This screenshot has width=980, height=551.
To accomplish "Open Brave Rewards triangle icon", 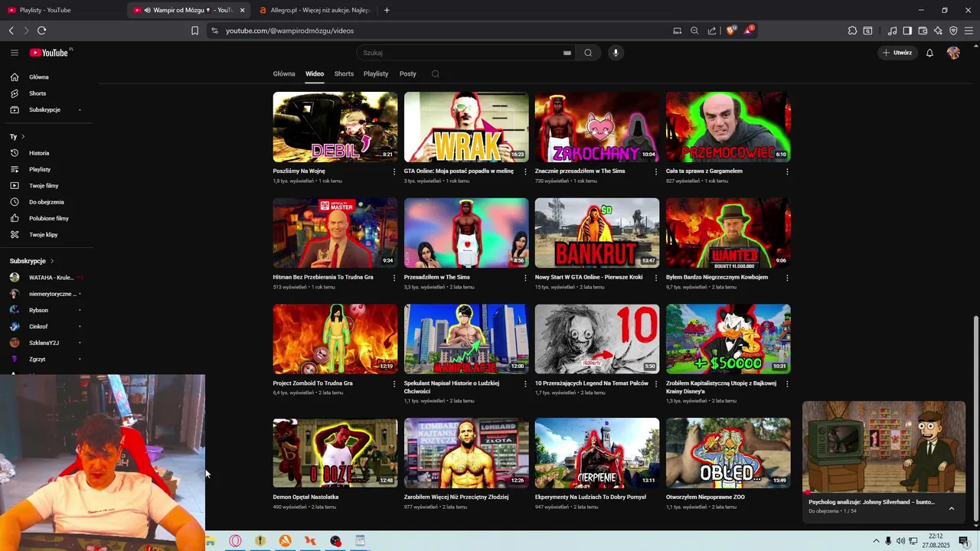I will click(749, 31).
